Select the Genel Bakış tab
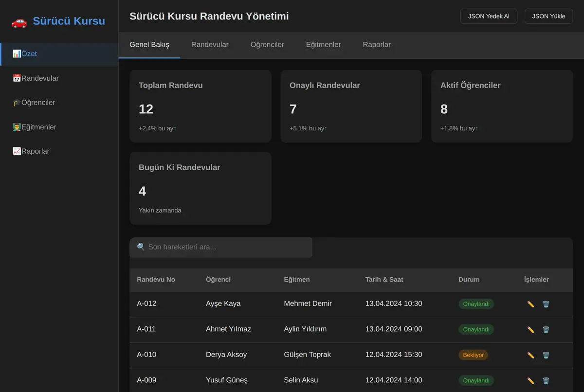The height and width of the screenshot is (392, 584). point(149,45)
